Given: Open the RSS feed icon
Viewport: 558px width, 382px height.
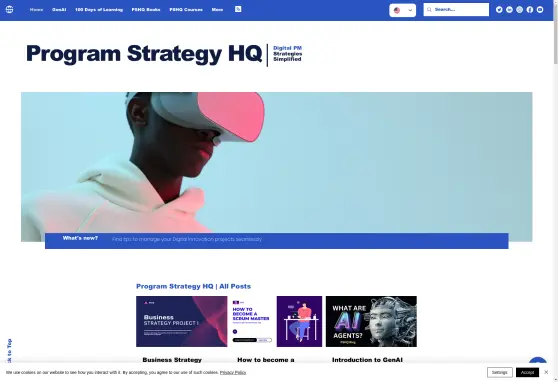Looking at the screenshot, I should click(x=238, y=9).
